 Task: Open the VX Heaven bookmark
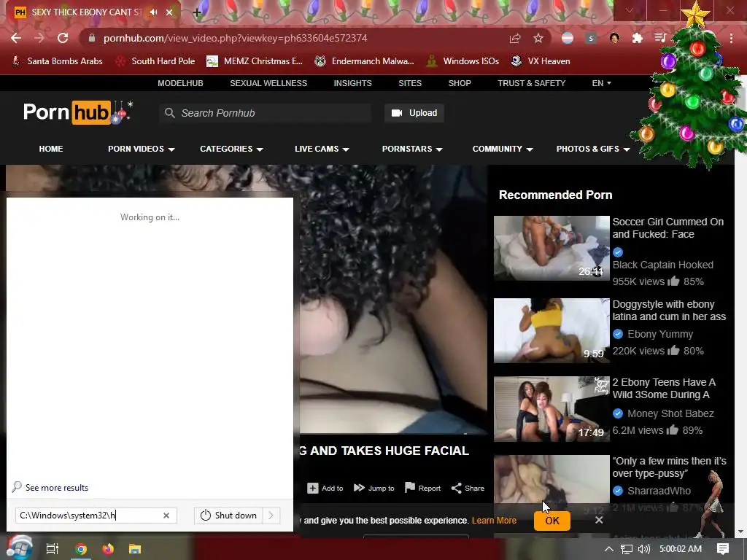coord(541,61)
